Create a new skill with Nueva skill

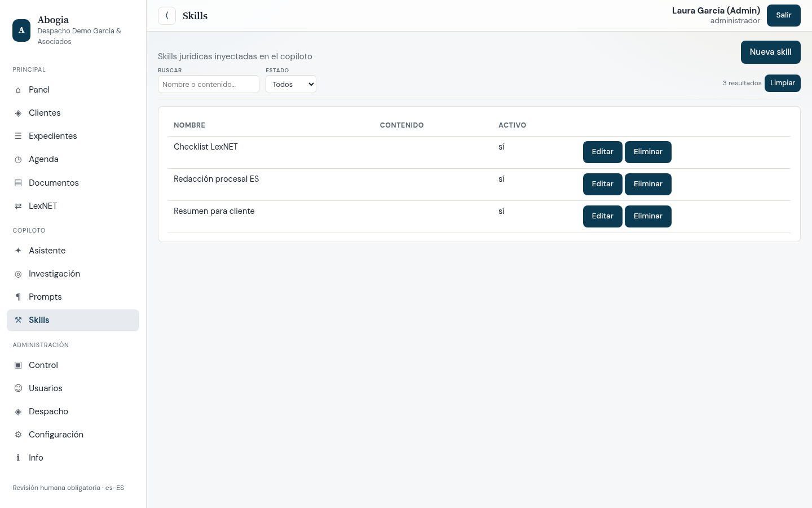click(x=770, y=52)
